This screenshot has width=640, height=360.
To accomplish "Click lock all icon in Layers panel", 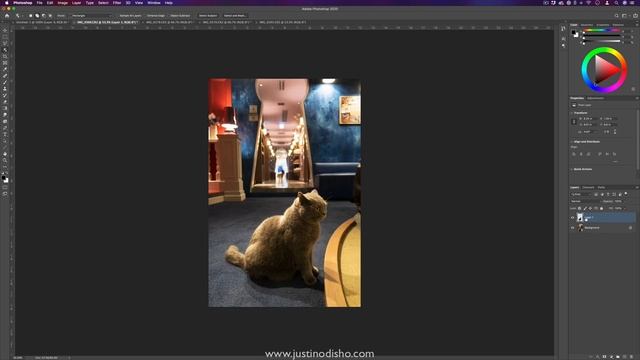I will [x=602, y=209].
